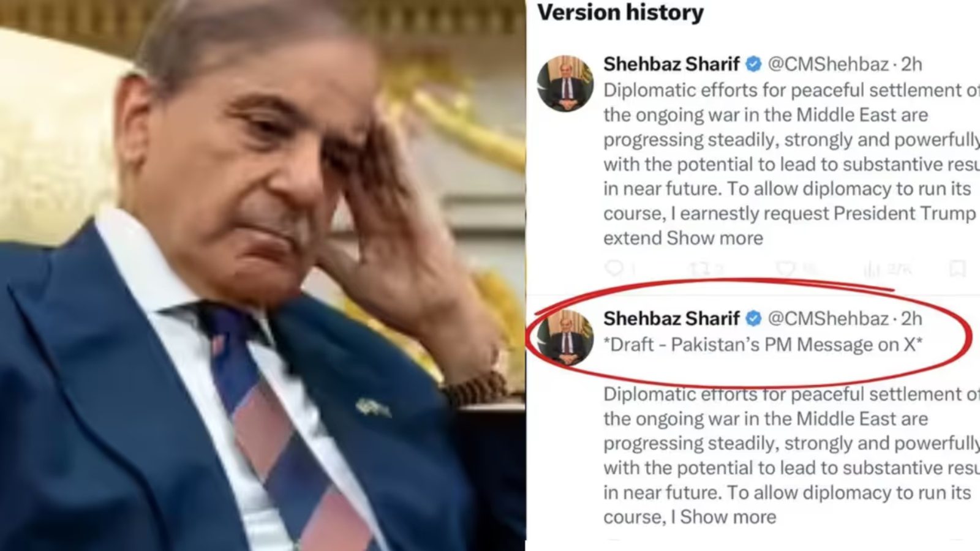Like the first tweet with heart icon
980x551 pixels.
[785, 268]
